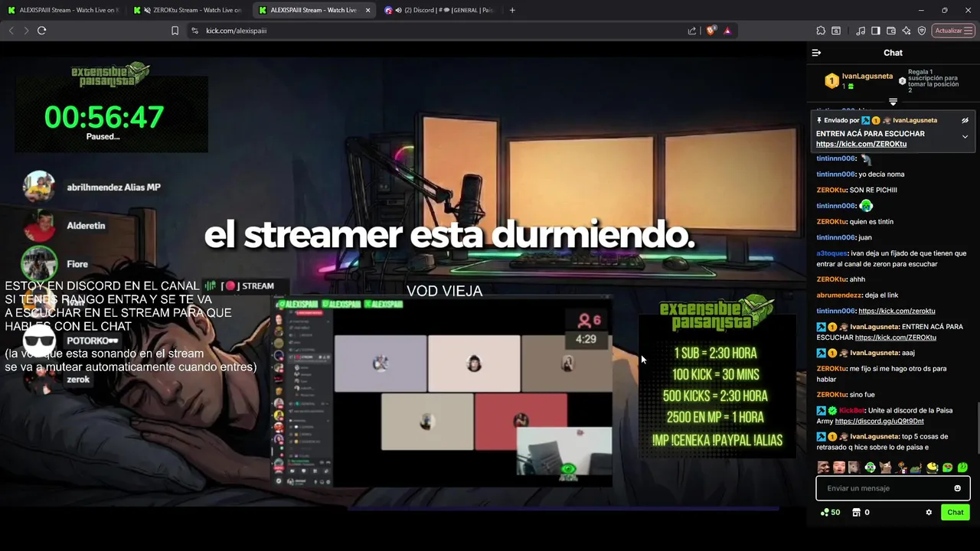Go back to the previous page
The width and height of the screenshot is (980, 551).
[11, 31]
